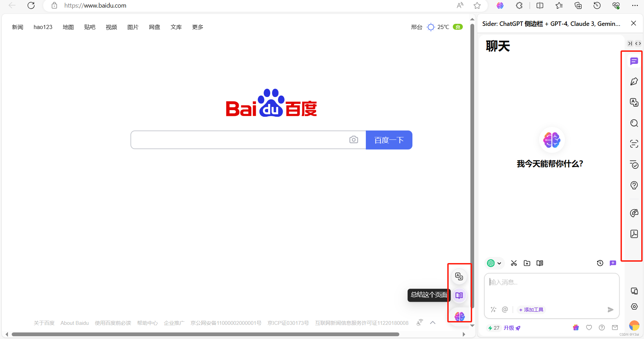The image size is (644, 339).
Task: Open the Painter art tool in Sider
Action: coord(634,213)
